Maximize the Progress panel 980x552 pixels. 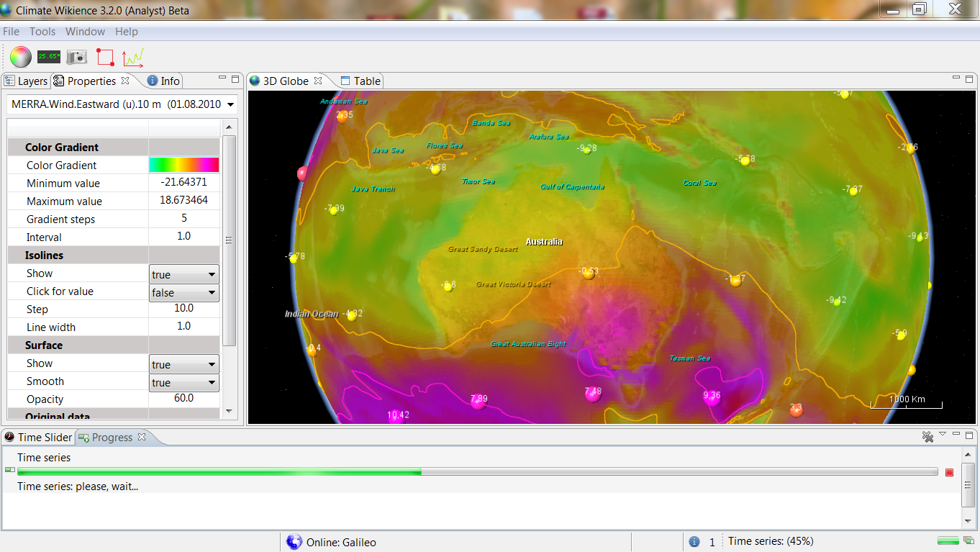click(970, 435)
